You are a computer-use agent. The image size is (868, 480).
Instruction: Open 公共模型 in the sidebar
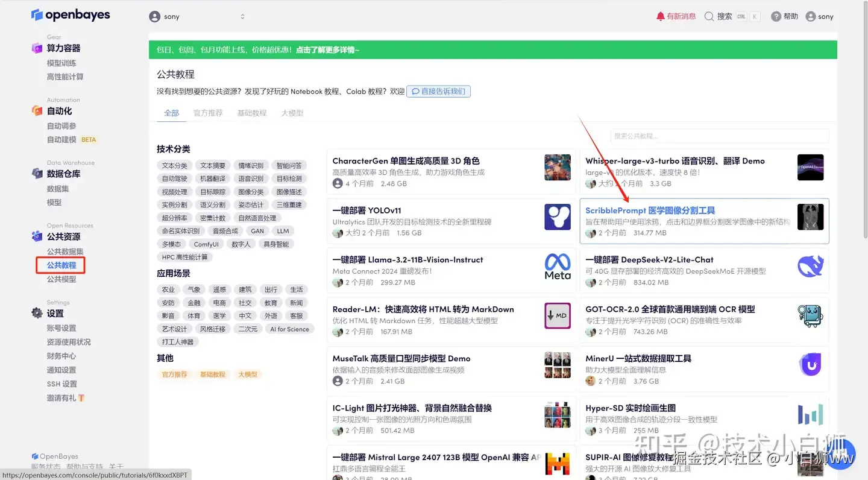pyautogui.click(x=61, y=279)
